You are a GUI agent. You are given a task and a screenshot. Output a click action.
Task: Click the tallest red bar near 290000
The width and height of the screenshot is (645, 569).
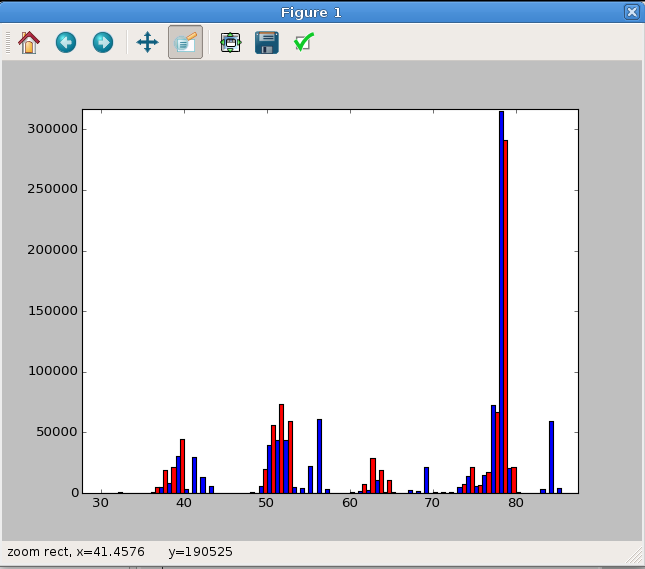pos(506,316)
